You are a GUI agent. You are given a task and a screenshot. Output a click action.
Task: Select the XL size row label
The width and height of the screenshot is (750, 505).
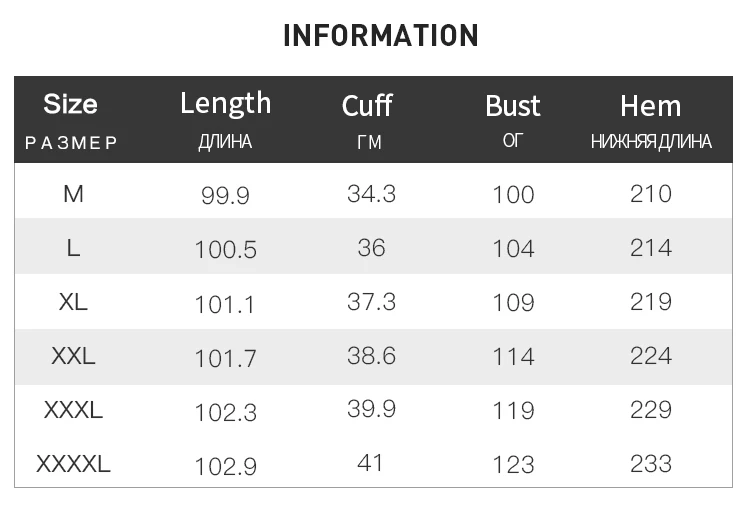click(x=73, y=302)
